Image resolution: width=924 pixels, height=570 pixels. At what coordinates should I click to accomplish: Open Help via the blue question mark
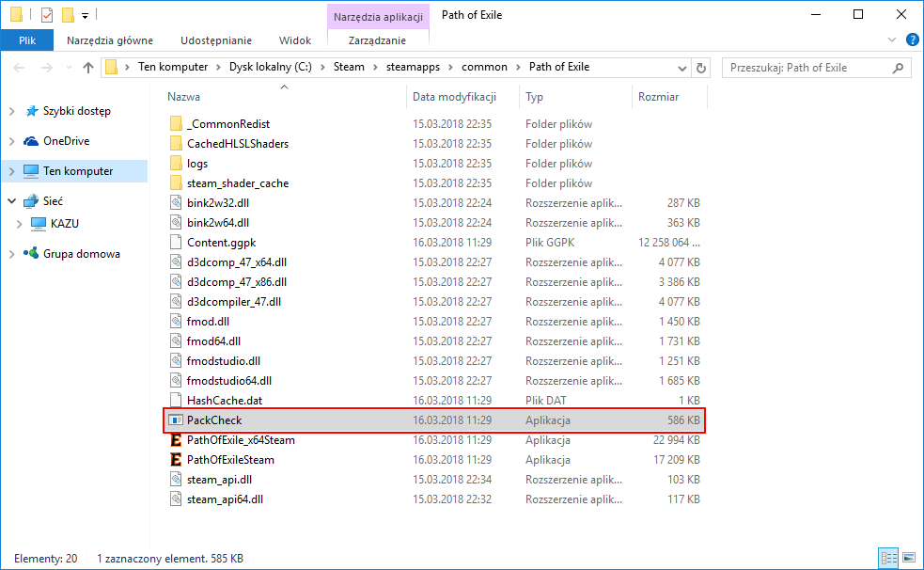(x=912, y=40)
